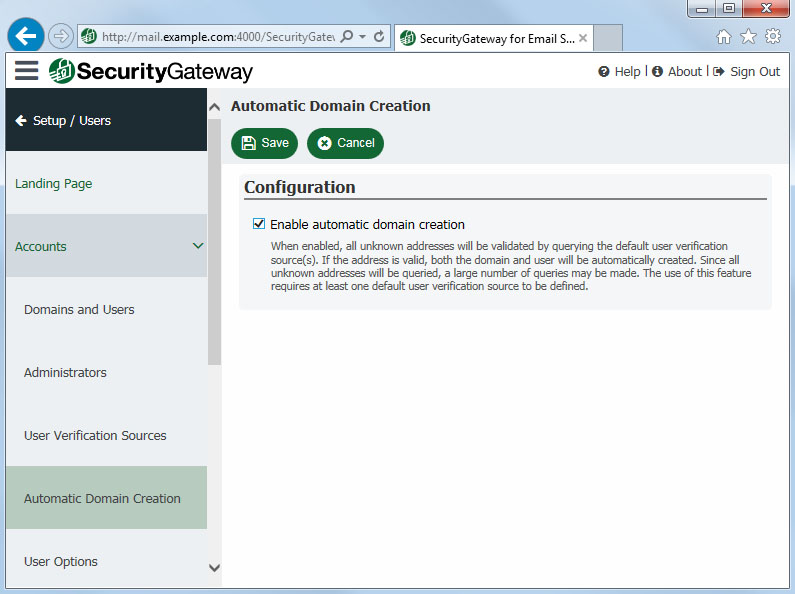Refresh the page via reload icon
The height and width of the screenshot is (594, 795).
pyautogui.click(x=379, y=36)
